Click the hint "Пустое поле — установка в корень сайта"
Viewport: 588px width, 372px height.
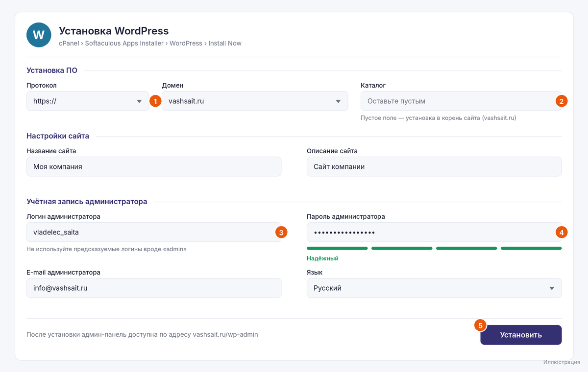click(439, 118)
